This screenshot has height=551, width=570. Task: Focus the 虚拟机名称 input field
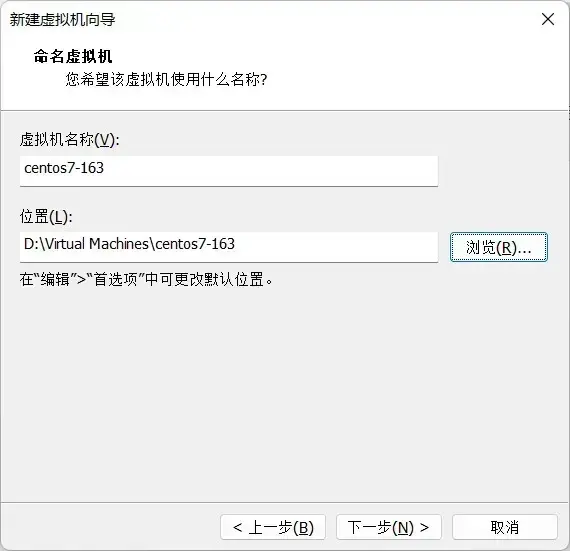(229, 171)
